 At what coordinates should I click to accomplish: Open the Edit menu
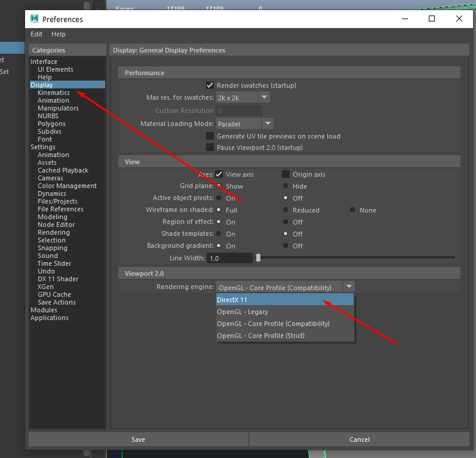click(x=36, y=34)
